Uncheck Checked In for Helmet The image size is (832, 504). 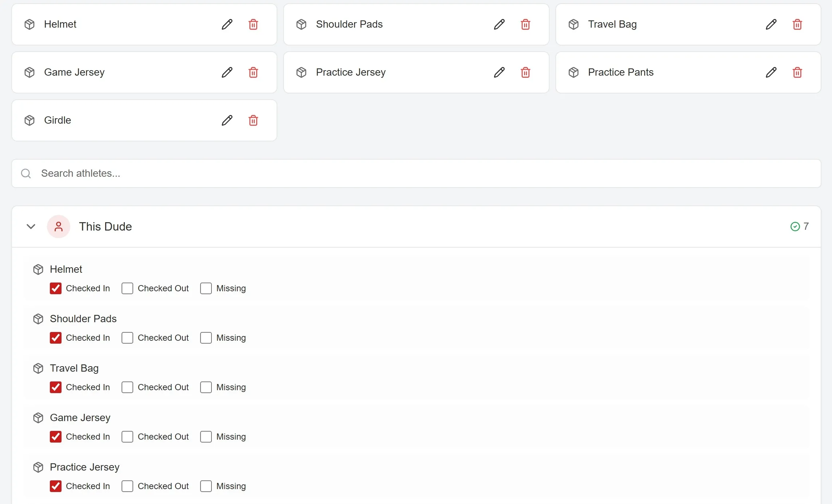click(x=56, y=288)
